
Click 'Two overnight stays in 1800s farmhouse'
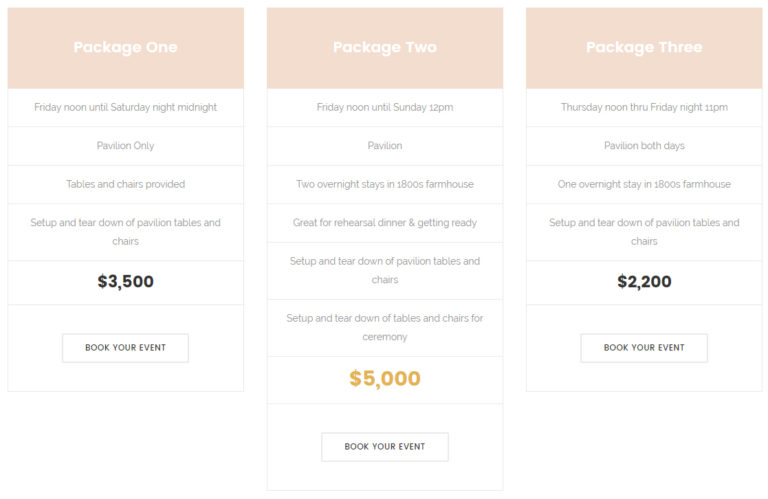(x=384, y=184)
